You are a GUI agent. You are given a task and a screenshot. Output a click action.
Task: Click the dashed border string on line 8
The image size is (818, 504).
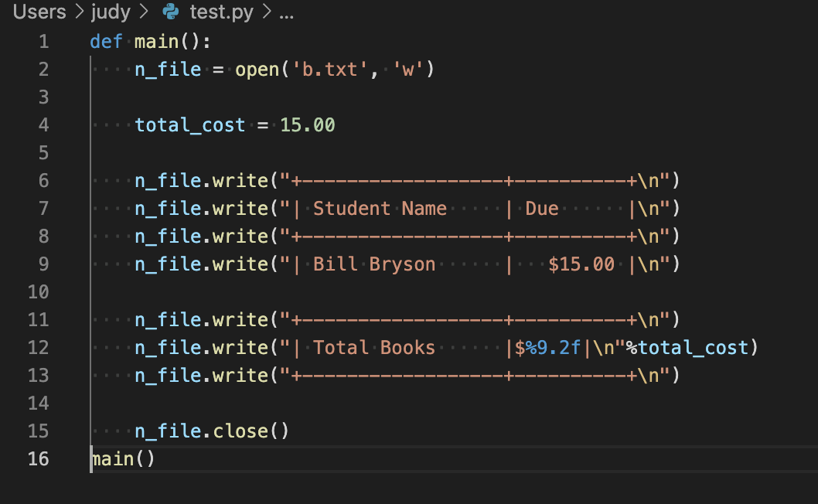tap(475, 237)
